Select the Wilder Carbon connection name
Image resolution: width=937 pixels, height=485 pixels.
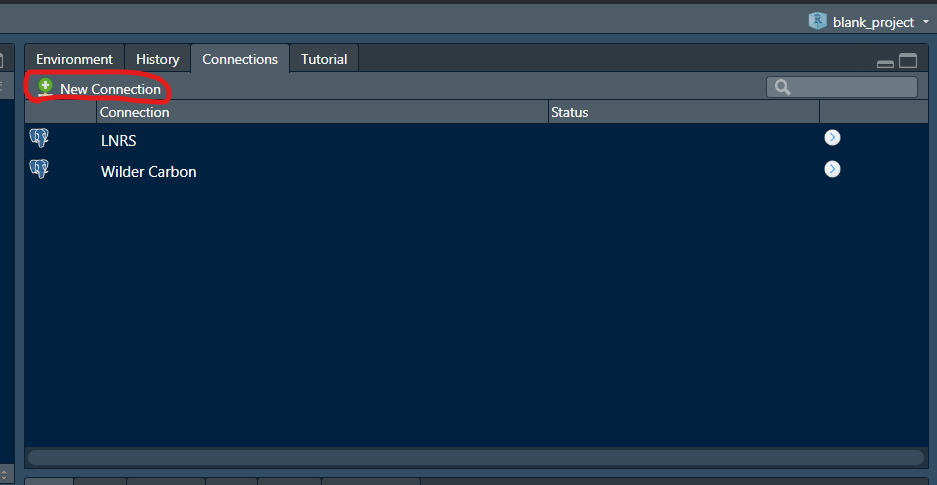[x=149, y=172]
